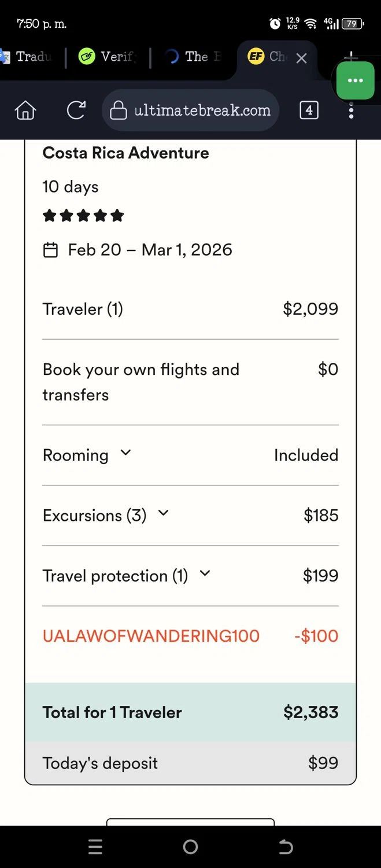Tap the calendar icon beside trip dates

pyautogui.click(x=51, y=250)
